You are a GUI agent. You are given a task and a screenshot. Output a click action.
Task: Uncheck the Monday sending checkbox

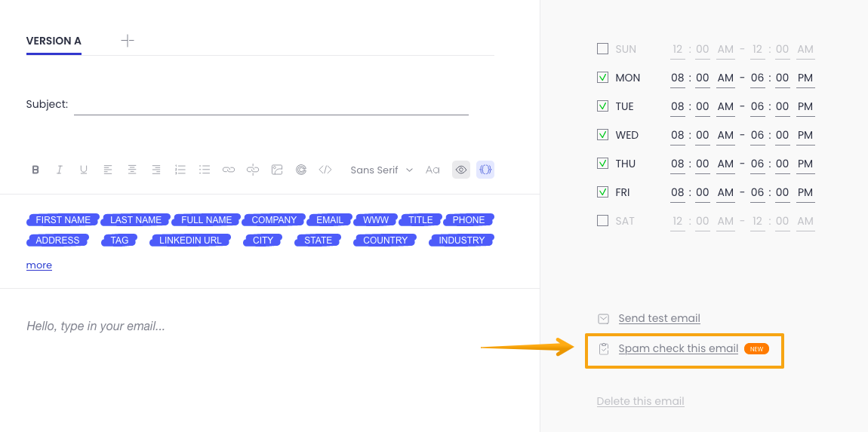[x=602, y=78]
